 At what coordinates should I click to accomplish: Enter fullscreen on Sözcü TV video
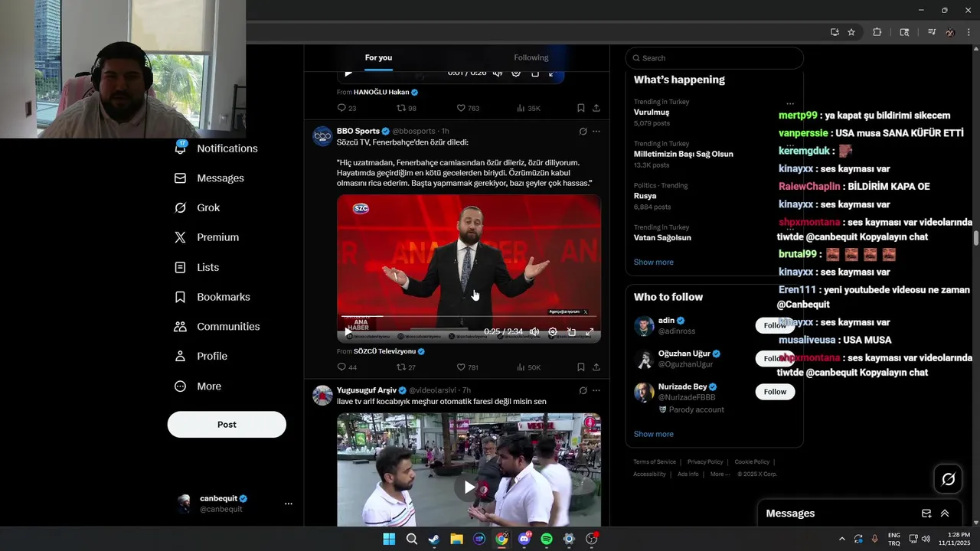[x=590, y=332]
